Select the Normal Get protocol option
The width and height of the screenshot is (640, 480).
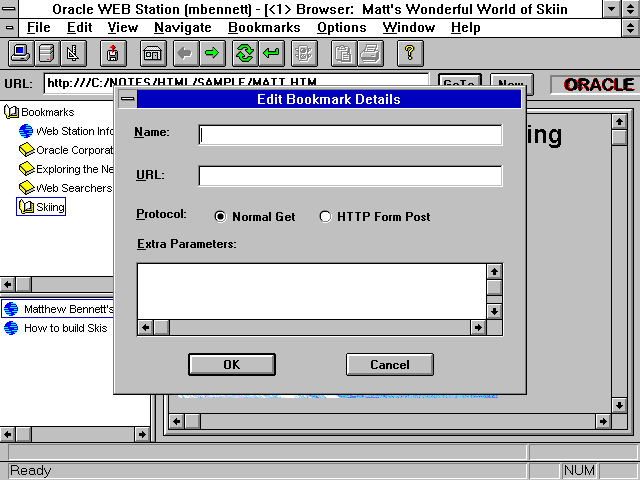pos(221,216)
